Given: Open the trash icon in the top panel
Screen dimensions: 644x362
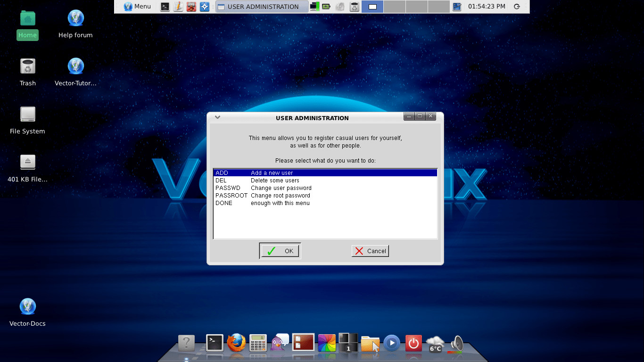Looking at the screenshot, I should click(355, 7).
